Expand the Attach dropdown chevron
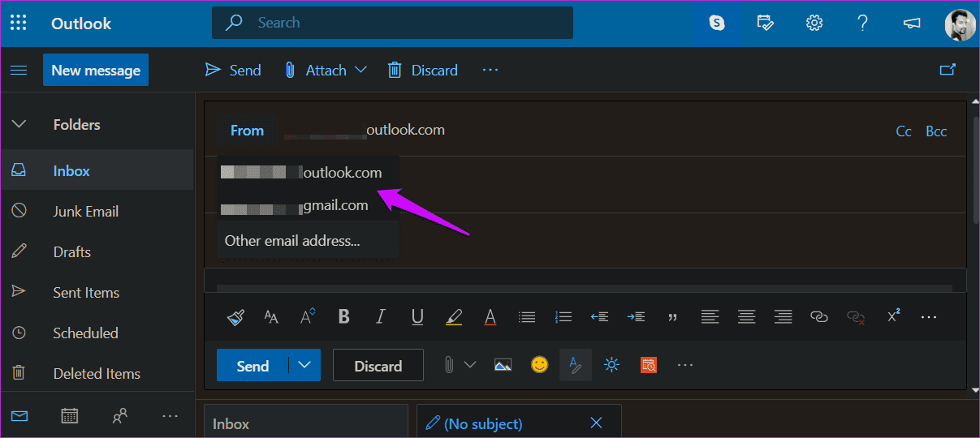This screenshot has width=980, height=438. tap(361, 71)
